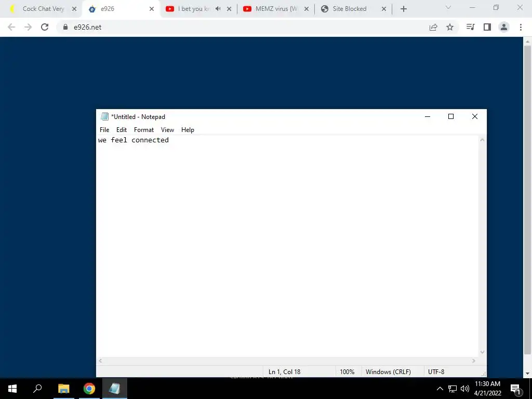
Task: Open File Explorer from taskbar
Action: coord(64,389)
